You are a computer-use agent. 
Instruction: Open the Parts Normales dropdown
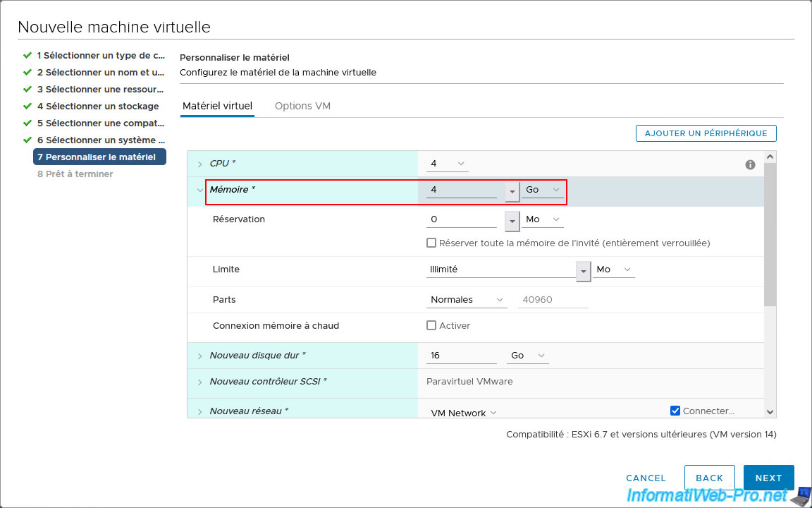coord(467,300)
